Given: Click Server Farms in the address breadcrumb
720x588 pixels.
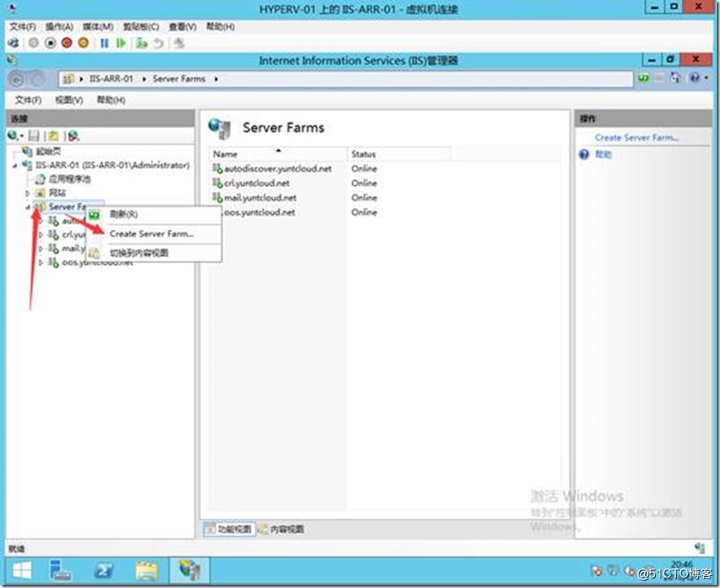Looking at the screenshot, I should click(179, 79).
